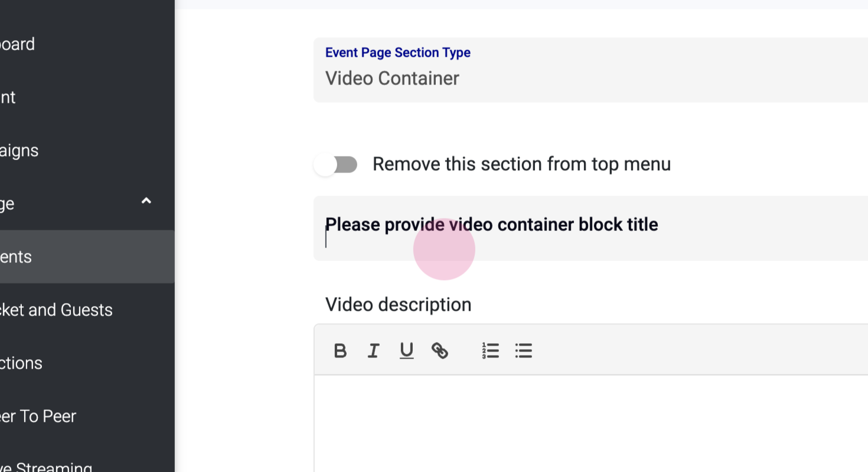Go to Live Streaming in sidebar
This screenshot has height=472, width=868.
click(x=46, y=467)
